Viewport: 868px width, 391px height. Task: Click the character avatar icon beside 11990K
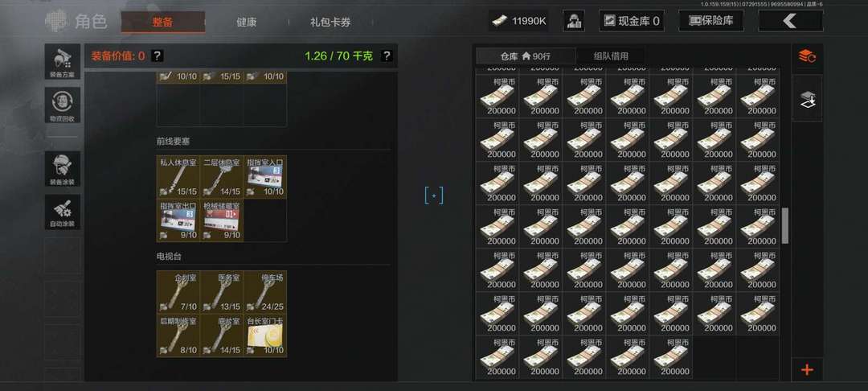coord(574,21)
